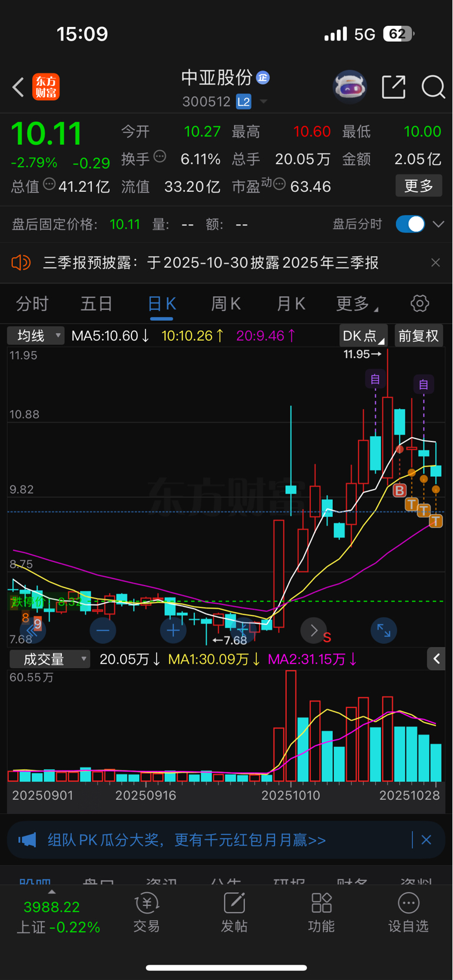Dismiss the 三季报预披露 notice
Image resolution: width=453 pixels, height=980 pixels.
435,263
